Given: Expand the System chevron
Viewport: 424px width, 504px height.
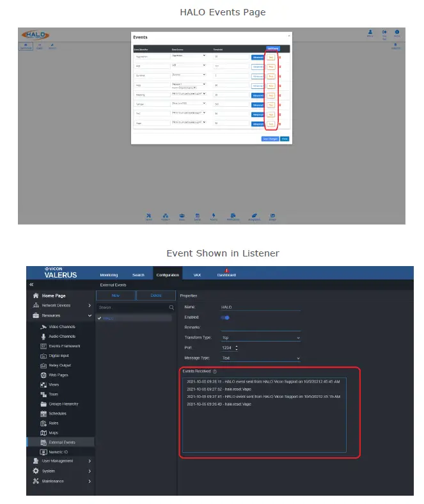Looking at the screenshot, I should pyautogui.click(x=90, y=471).
